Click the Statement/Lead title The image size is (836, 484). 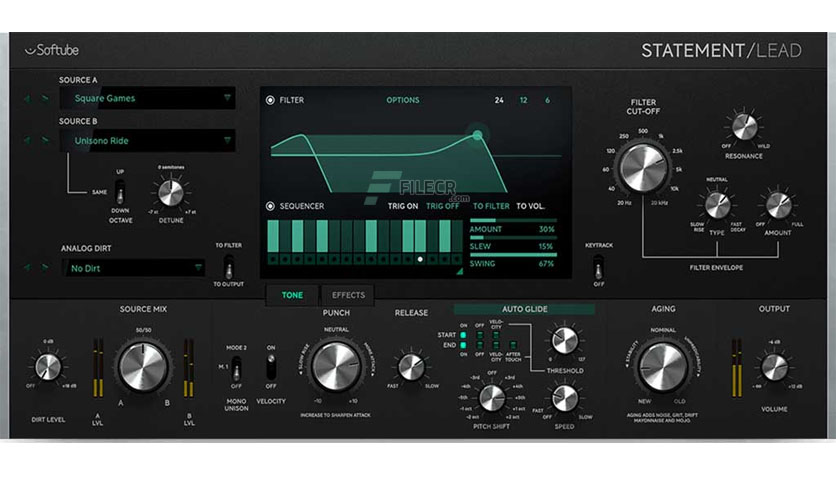(x=721, y=51)
